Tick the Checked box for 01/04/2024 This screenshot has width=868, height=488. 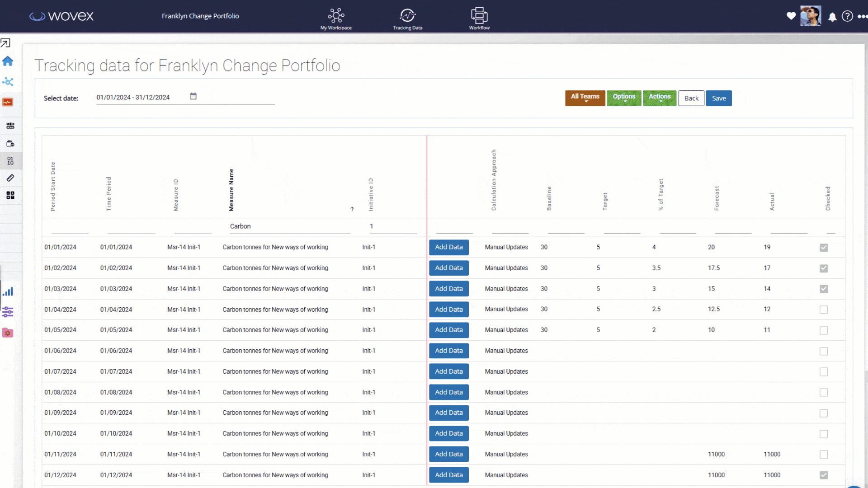(824, 310)
